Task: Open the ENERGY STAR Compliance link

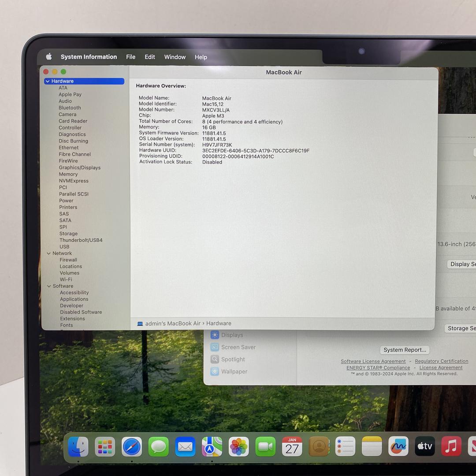Action: point(378,368)
